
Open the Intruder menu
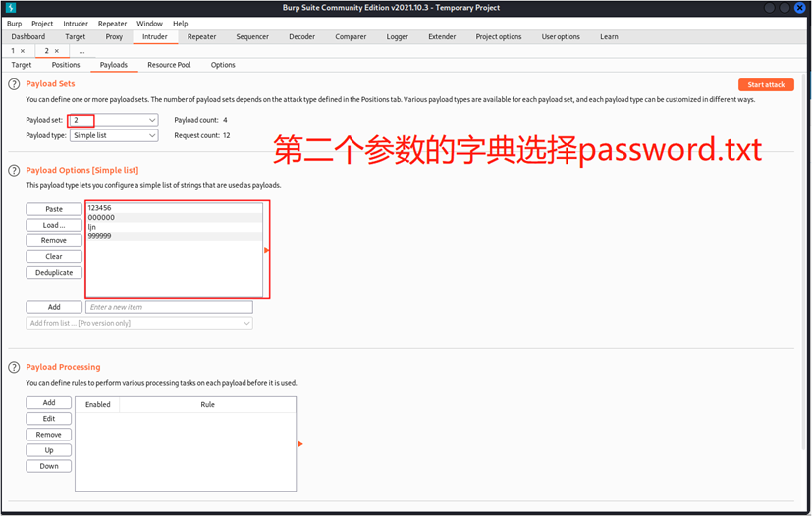[x=76, y=24]
